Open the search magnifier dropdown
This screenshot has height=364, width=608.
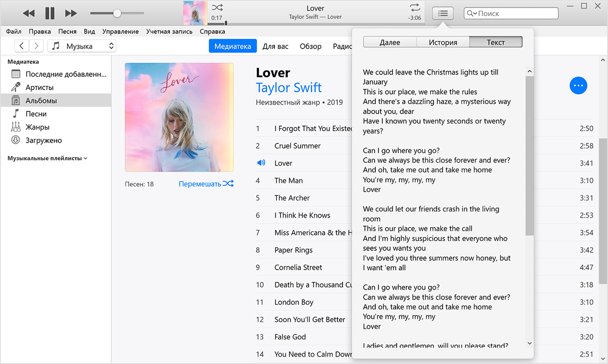(472, 13)
